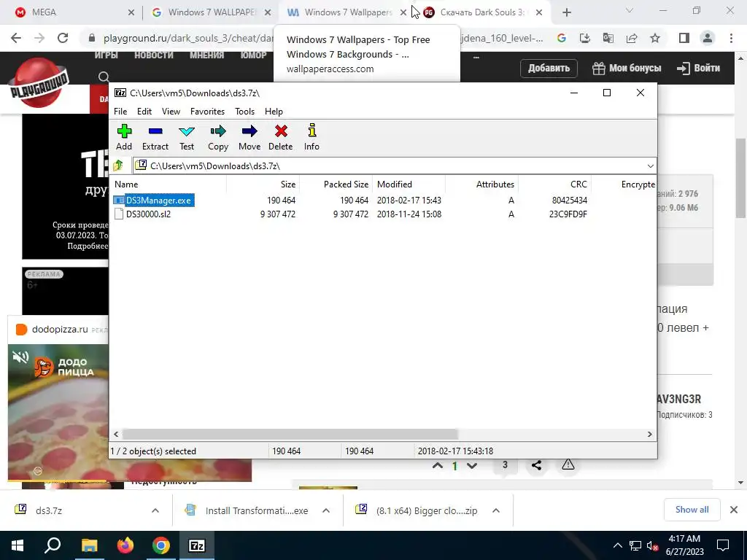747x560 pixels.
Task: Open File Explorer from taskbar
Action: coord(89,545)
